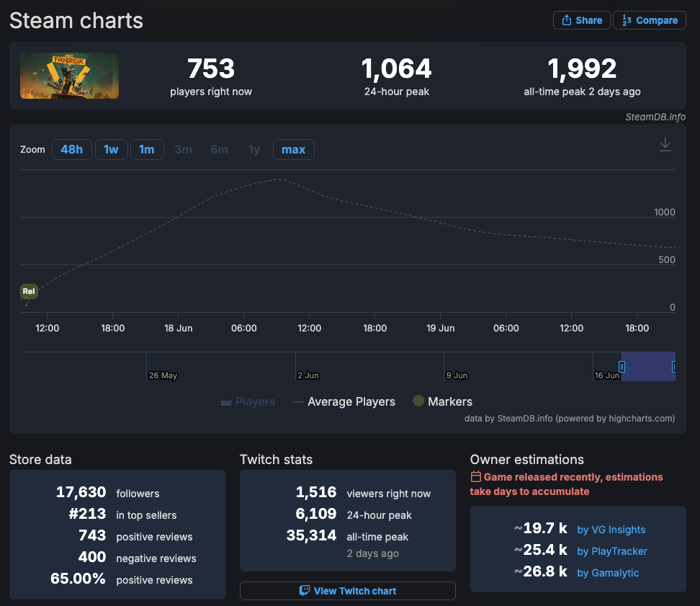The image size is (700, 606).
Task: Click the 1,064 24-hour peak value
Action: pos(396,68)
